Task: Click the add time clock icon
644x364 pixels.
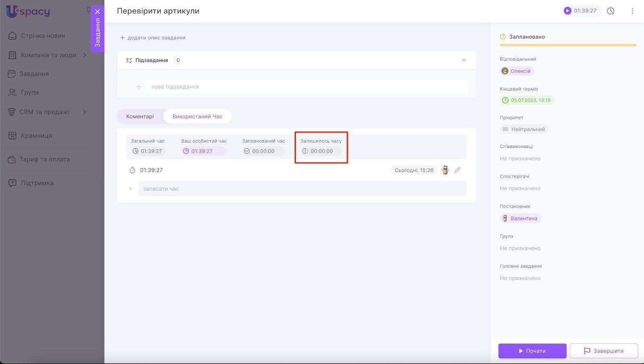Action: [611, 11]
